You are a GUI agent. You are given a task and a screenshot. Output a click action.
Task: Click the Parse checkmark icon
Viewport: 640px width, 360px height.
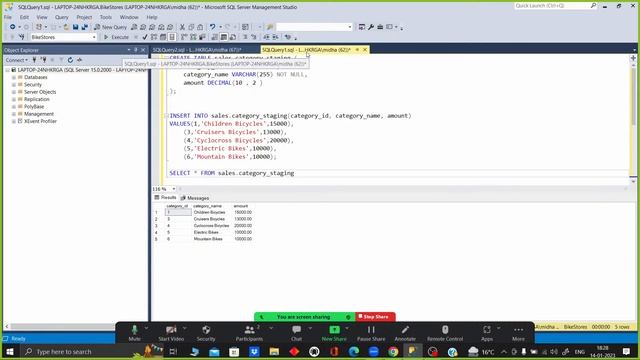coord(144,37)
